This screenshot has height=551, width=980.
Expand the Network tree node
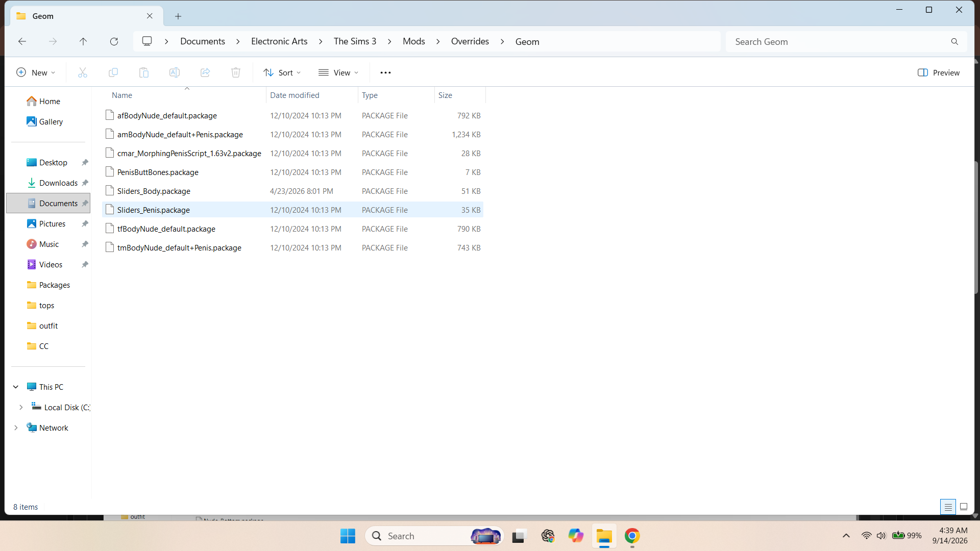pos(16,428)
